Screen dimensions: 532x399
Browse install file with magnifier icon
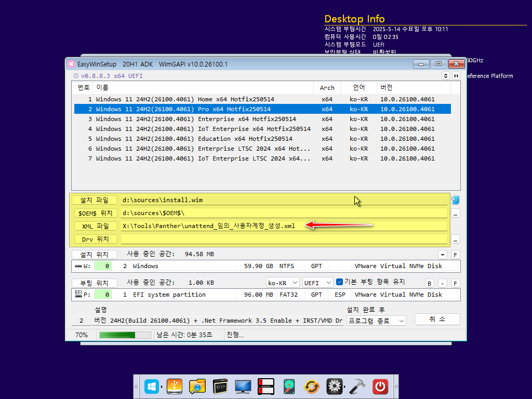pyautogui.click(x=455, y=200)
